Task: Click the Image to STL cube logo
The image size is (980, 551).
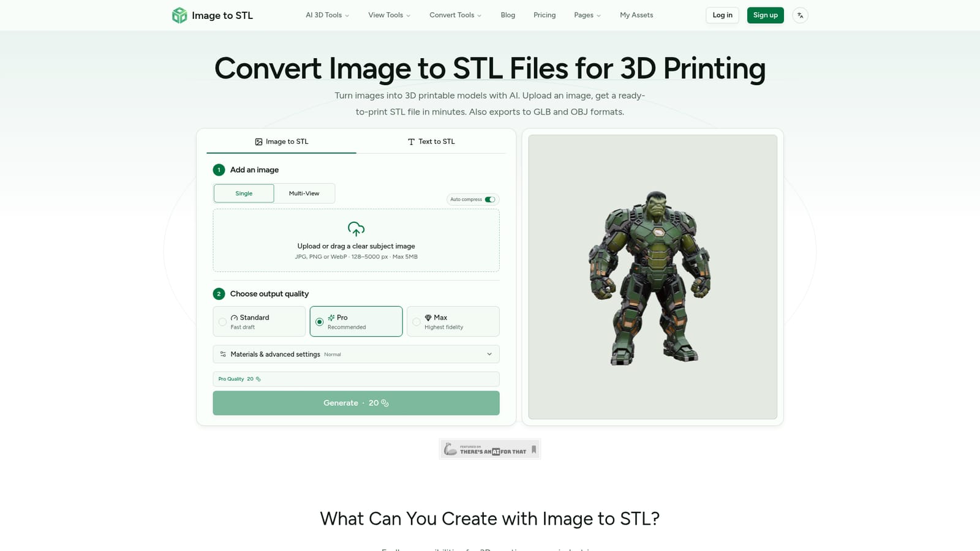Action: coord(179,15)
